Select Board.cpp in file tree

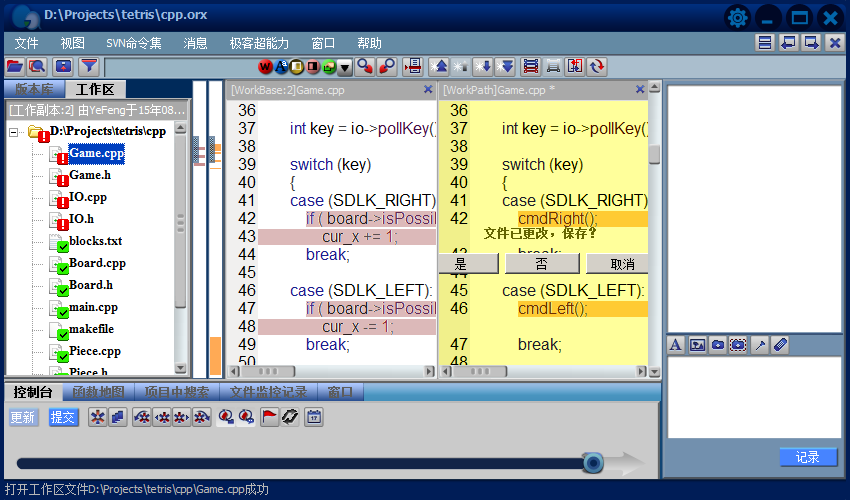[98, 263]
